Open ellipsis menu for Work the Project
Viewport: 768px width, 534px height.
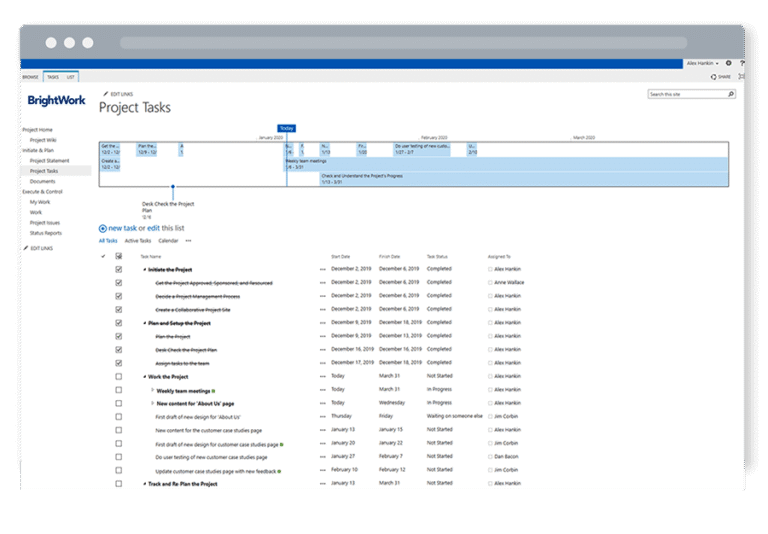pos(322,376)
